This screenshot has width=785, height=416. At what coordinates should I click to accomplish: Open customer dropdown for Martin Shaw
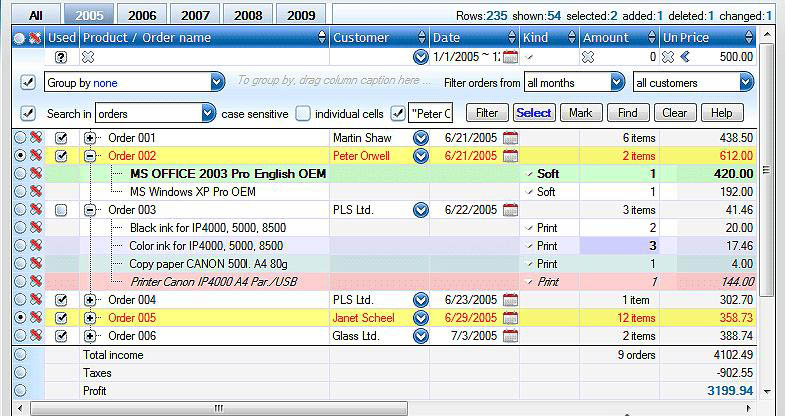click(421, 138)
